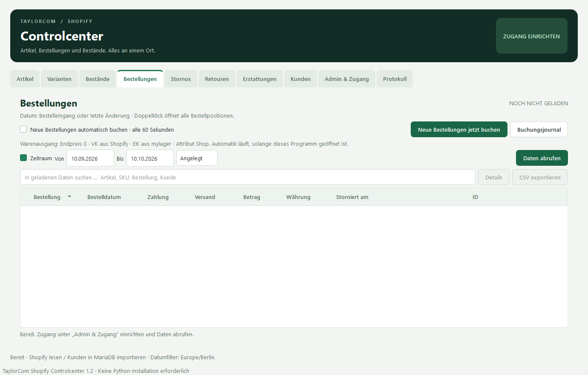Open the Retouren tab

tap(217, 79)
